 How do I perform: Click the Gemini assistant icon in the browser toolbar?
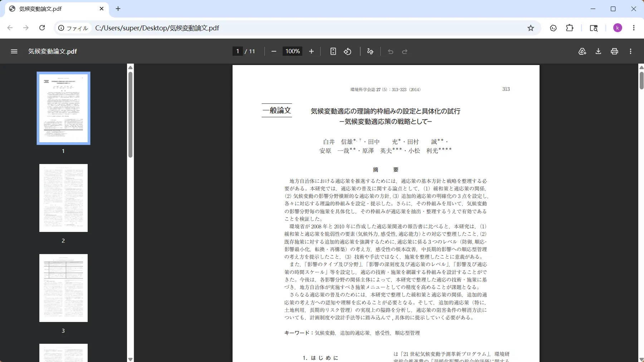pyautogui.click(x=553, y=28)
